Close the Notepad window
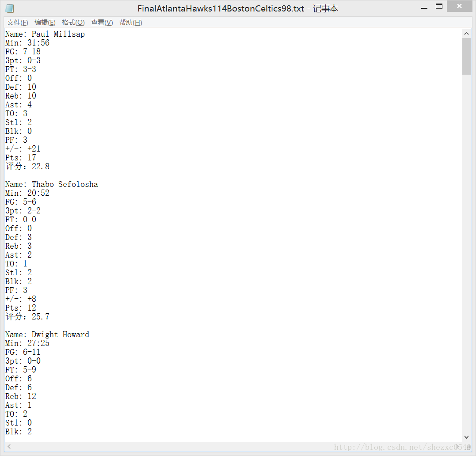This screenshot has width=476, height=456. click(x=459, y=6)
